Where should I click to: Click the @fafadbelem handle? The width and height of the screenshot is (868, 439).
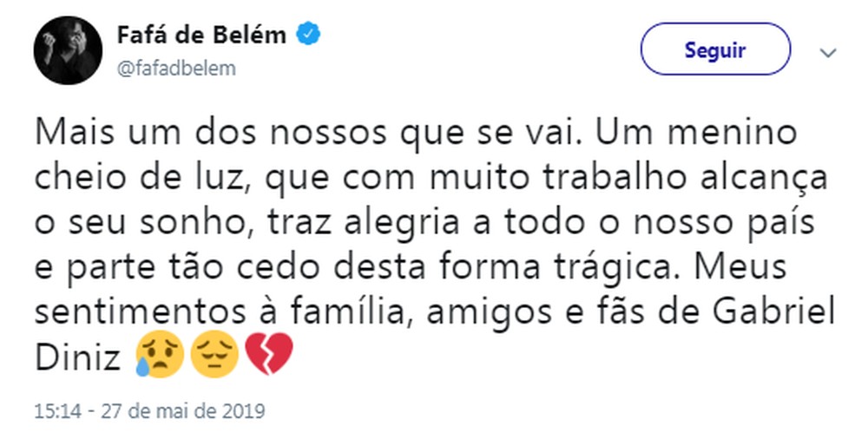click(x=174, y=69)
